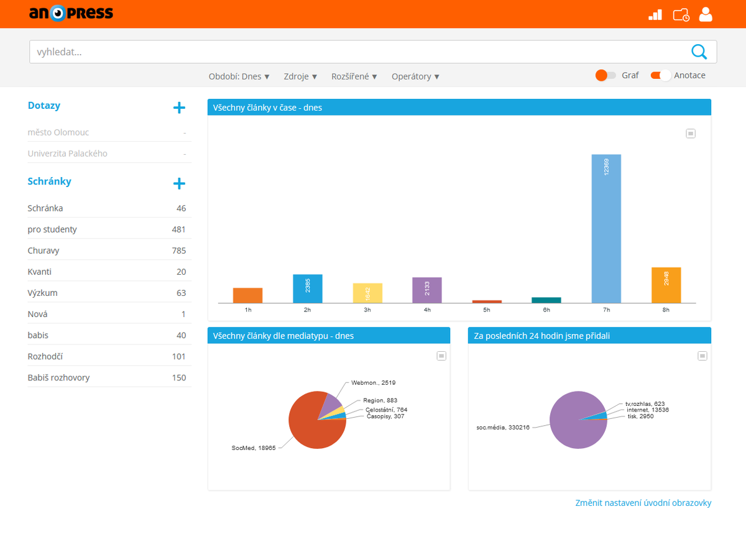Open the mediatype pie chart menu icon
Screen dimensions: 746x560
click(x=441, y=356)
